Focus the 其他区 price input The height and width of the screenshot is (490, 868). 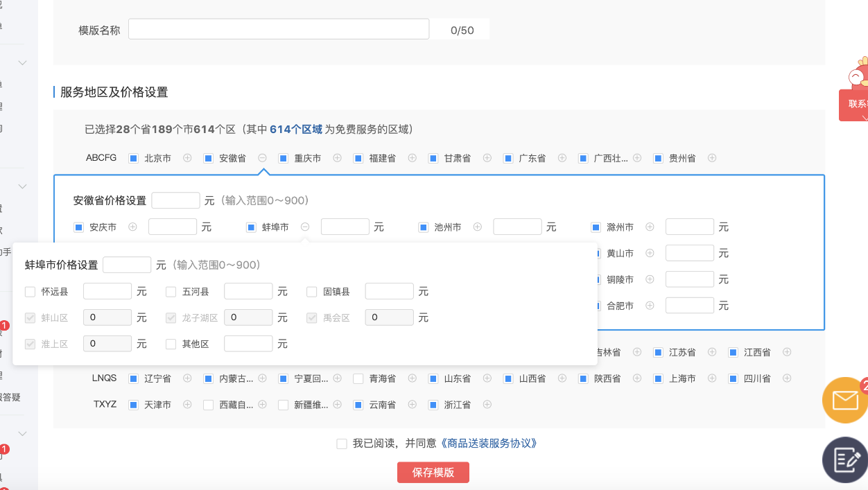(248, 344)
